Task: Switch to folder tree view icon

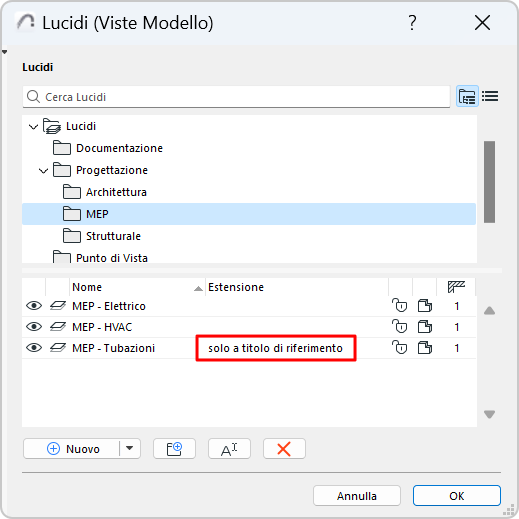Action: (x=467, y=97)
